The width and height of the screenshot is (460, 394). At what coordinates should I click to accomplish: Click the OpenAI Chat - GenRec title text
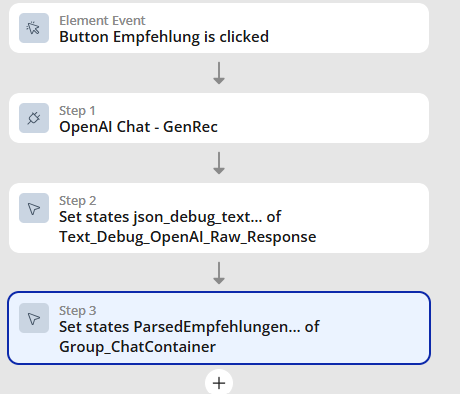(138, 127)
